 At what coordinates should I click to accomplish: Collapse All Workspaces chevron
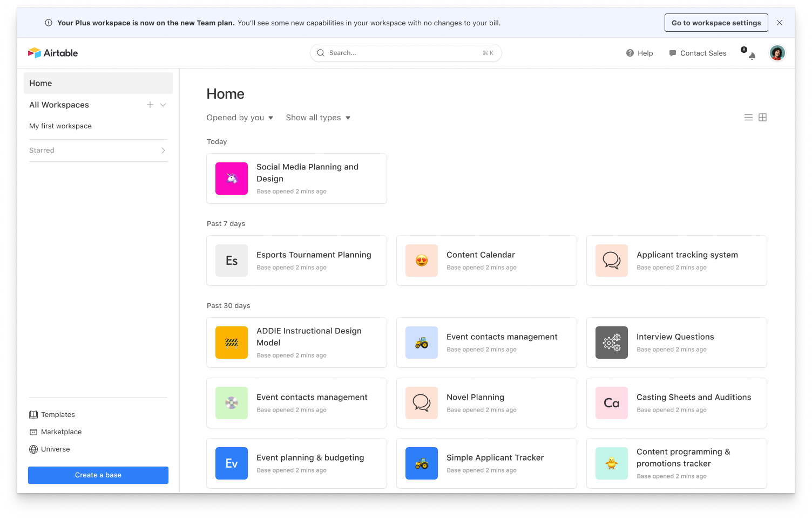(163, 105)
